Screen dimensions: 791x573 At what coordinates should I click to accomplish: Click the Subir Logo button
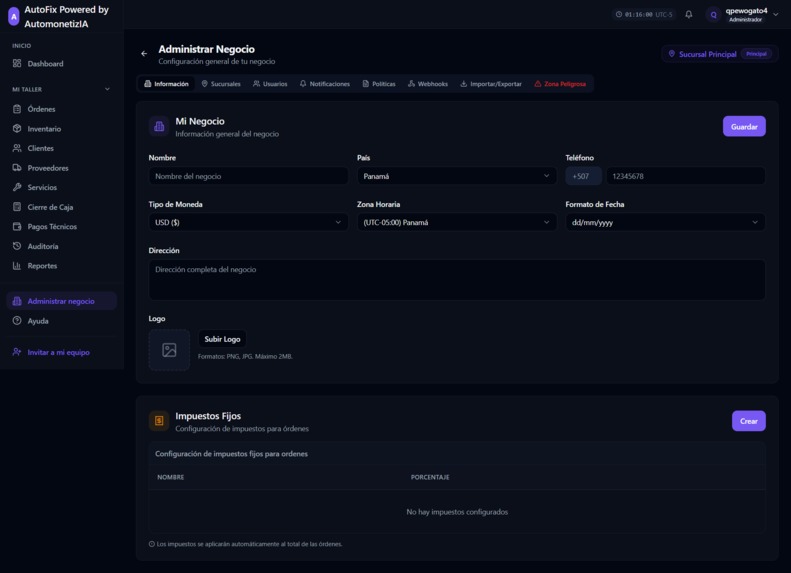(222, 339)
